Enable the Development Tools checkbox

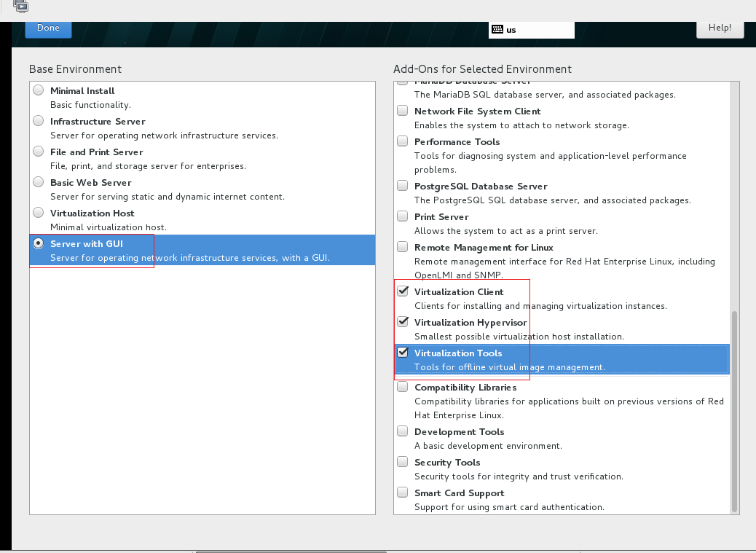pyautogui.click(x=402, y=431)
